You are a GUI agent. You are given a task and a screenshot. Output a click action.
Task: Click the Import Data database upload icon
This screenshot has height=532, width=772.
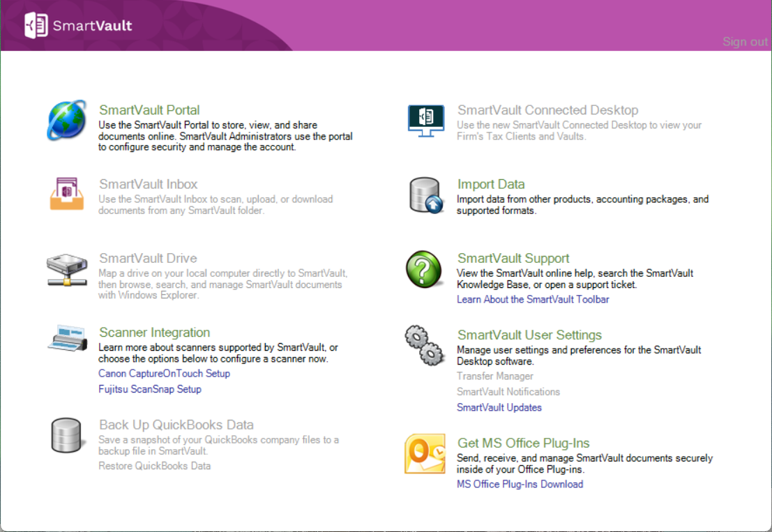426,195
